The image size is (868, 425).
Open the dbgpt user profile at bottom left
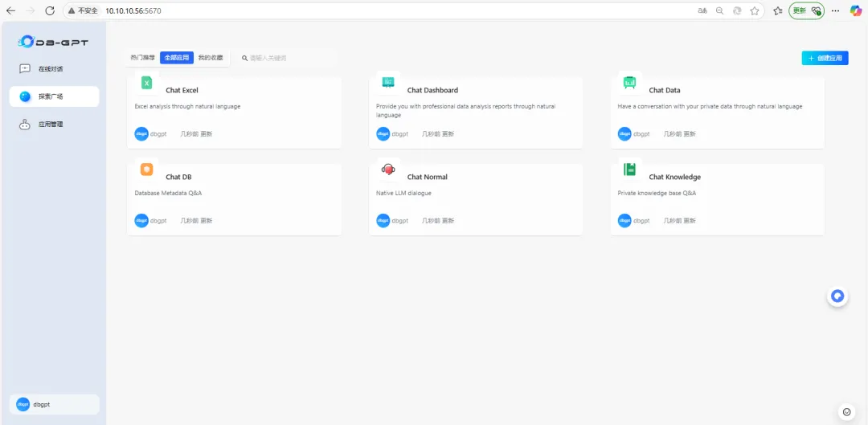pyautogui.click(x=54, y=404)
